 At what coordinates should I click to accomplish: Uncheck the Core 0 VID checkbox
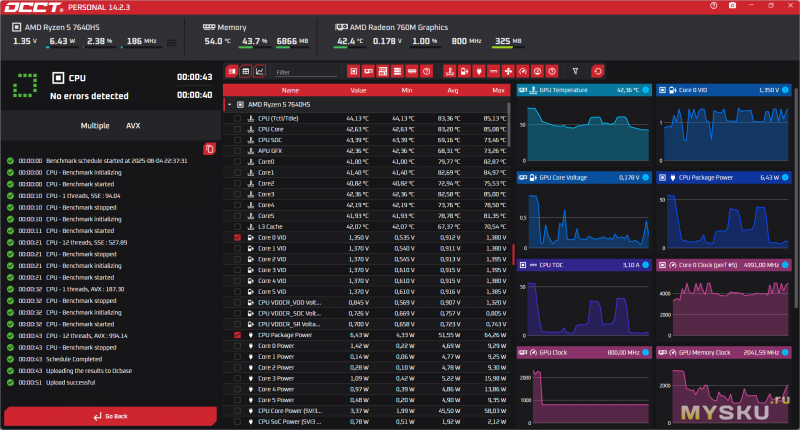(237, 238)
